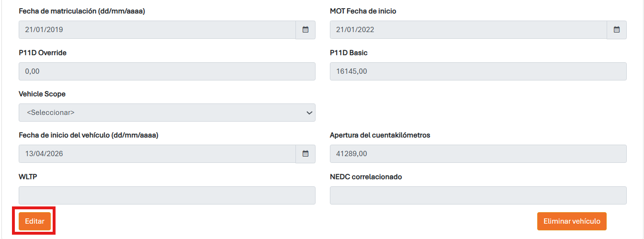The width and height of the screenshot is (644, 239).
Task: Click the NEDC correlacionado input field
Action: pos(478,195)
